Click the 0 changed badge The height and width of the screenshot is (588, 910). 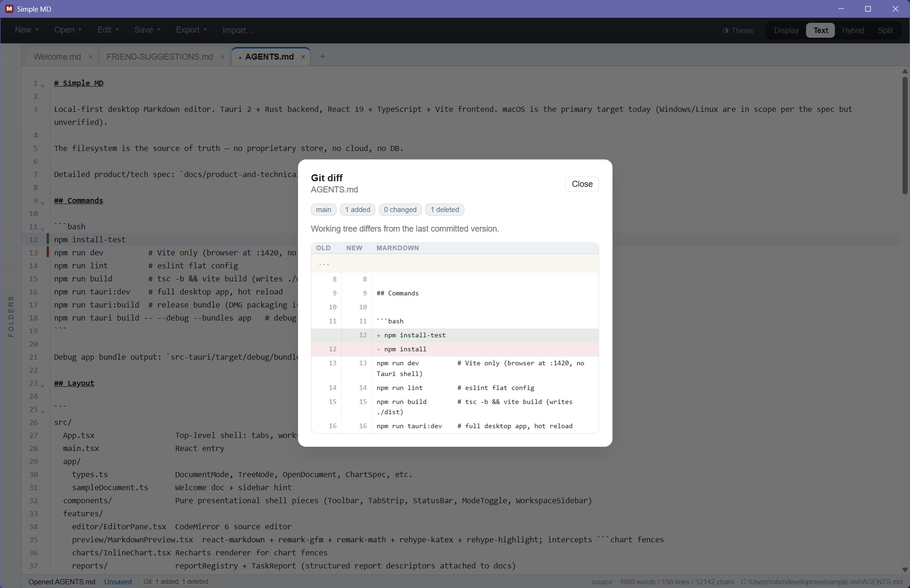[400, 210]
